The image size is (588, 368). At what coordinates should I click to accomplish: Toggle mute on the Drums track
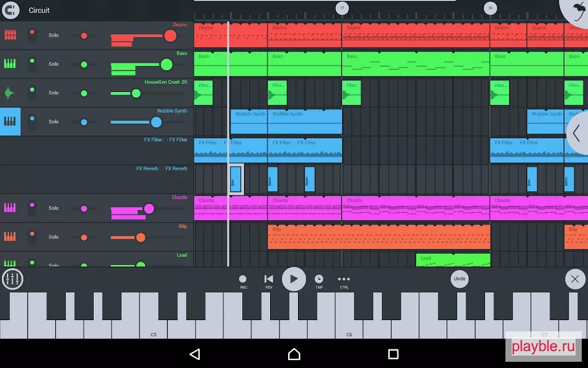32,35
